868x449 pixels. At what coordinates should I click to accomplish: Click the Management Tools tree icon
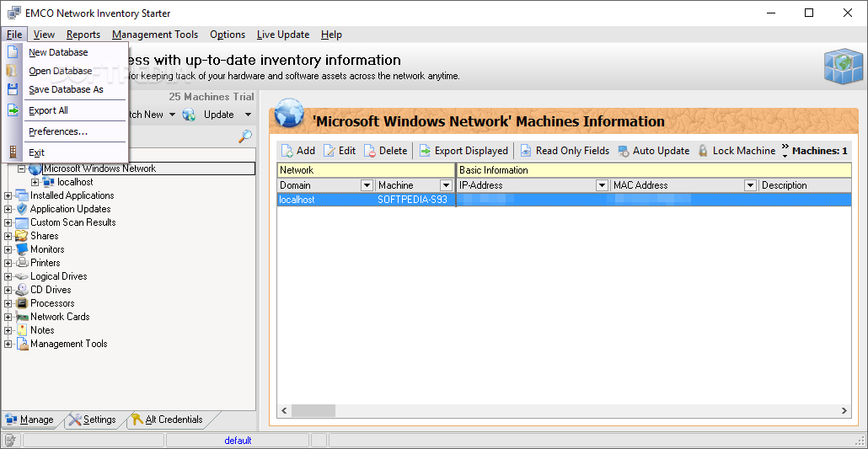point(22,344)
